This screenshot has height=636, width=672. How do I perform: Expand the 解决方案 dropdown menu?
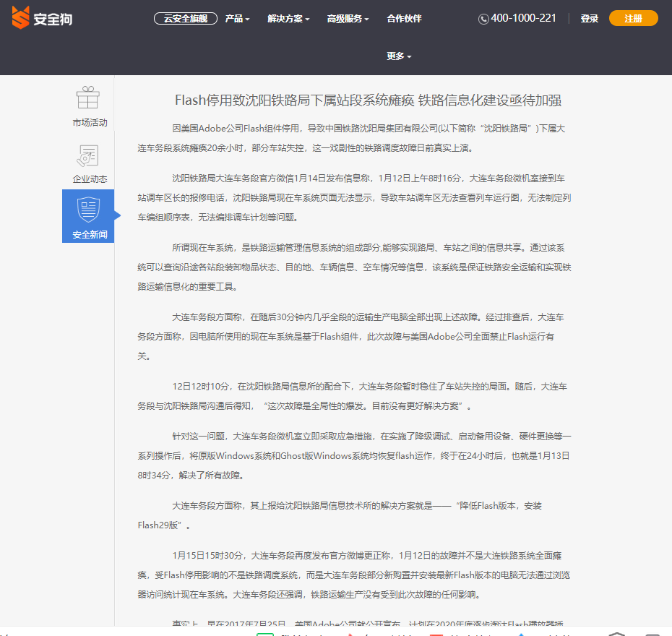(x=288, y=18)
